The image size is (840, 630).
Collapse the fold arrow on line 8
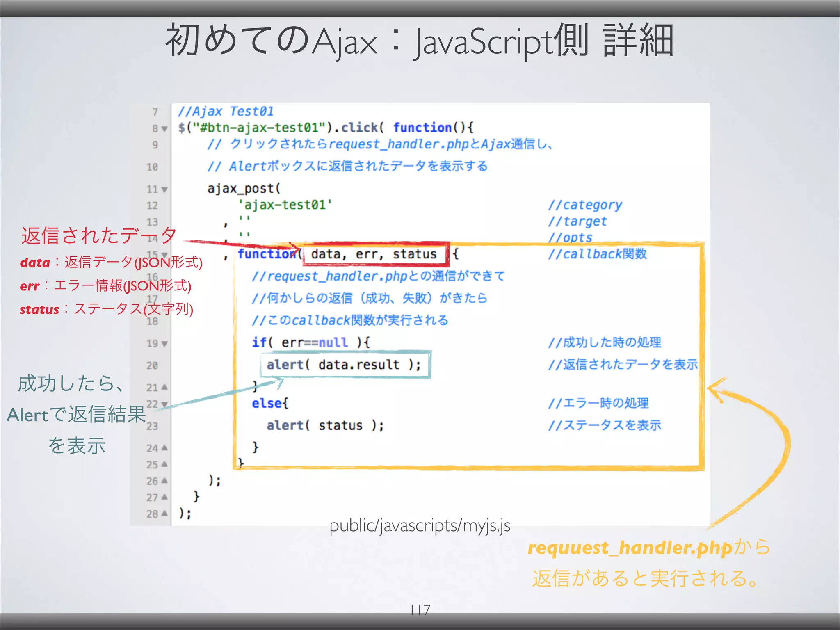pyautogui.click(x=164, y=129)
